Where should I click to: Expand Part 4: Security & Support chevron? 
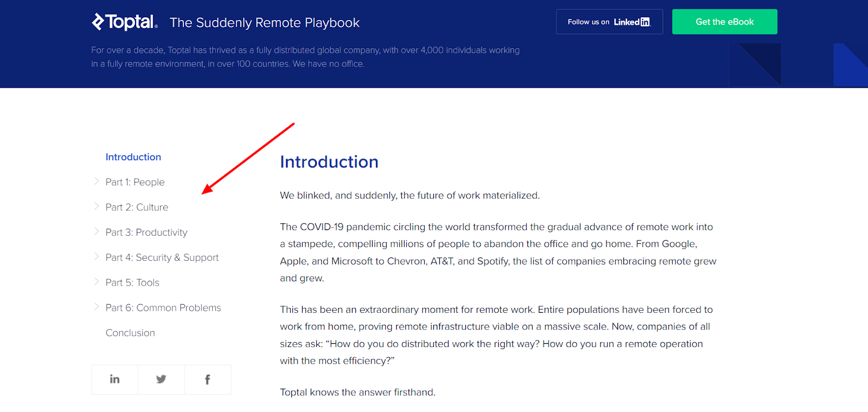(x=96, y=257)
